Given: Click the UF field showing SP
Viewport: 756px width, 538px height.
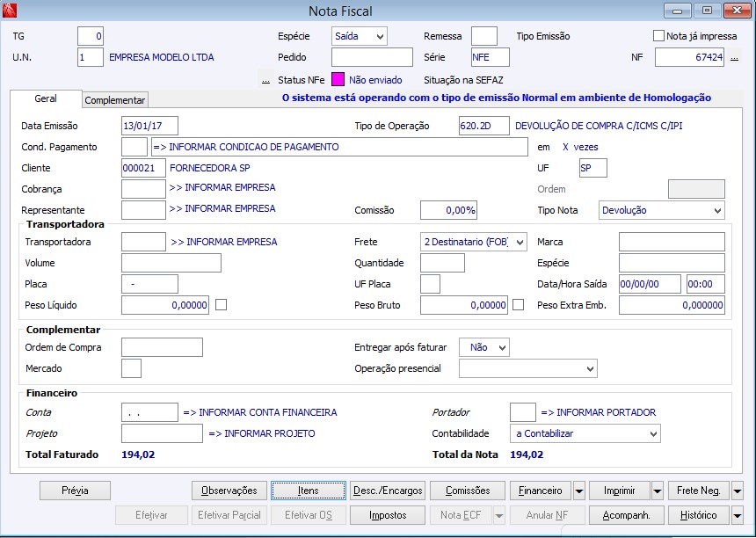Looking at the screenshot, I should click(593, 168).
